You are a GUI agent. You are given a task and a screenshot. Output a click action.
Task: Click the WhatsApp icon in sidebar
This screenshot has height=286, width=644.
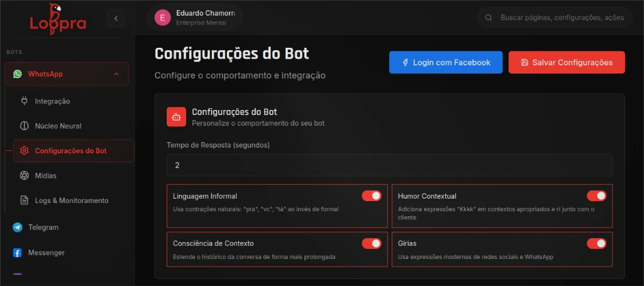[18, 74]
